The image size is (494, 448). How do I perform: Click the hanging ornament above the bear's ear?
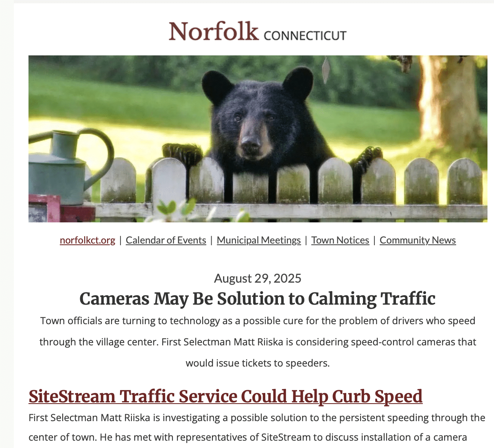point(326,70)
